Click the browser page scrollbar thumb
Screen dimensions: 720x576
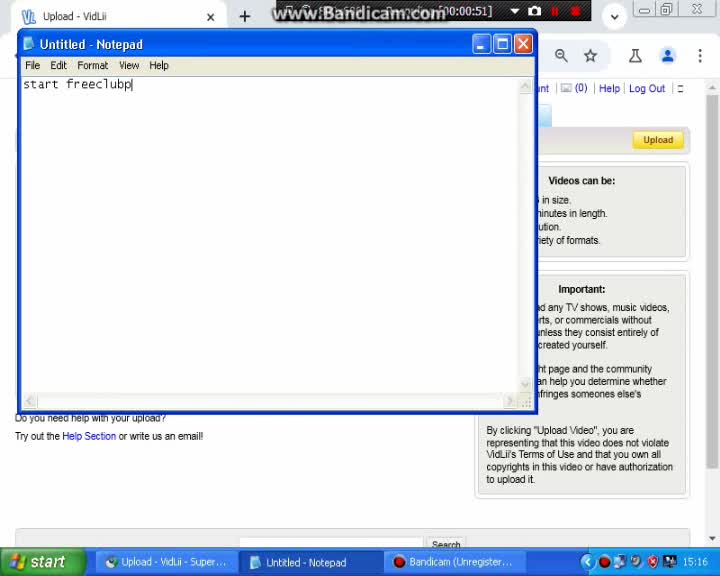[x=712, y=281]
